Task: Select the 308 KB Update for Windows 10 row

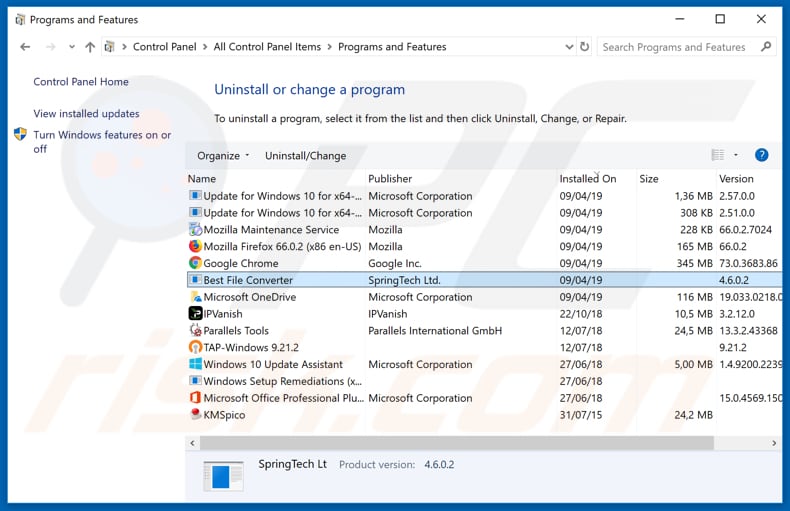Action: 484,213
